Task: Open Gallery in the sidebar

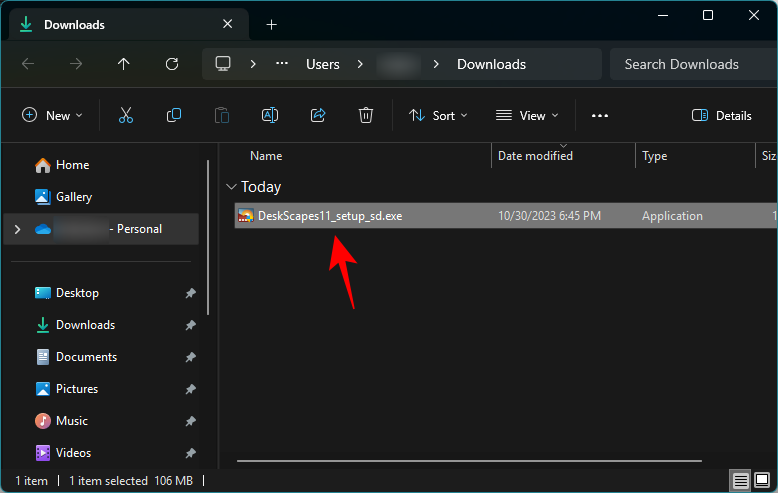Action: (x=64, y=197)
